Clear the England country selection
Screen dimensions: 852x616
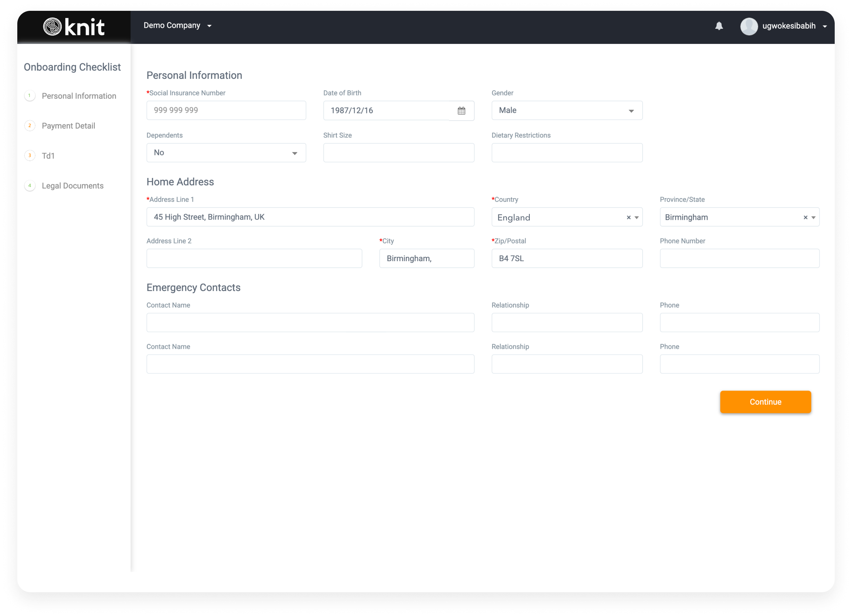628,217
